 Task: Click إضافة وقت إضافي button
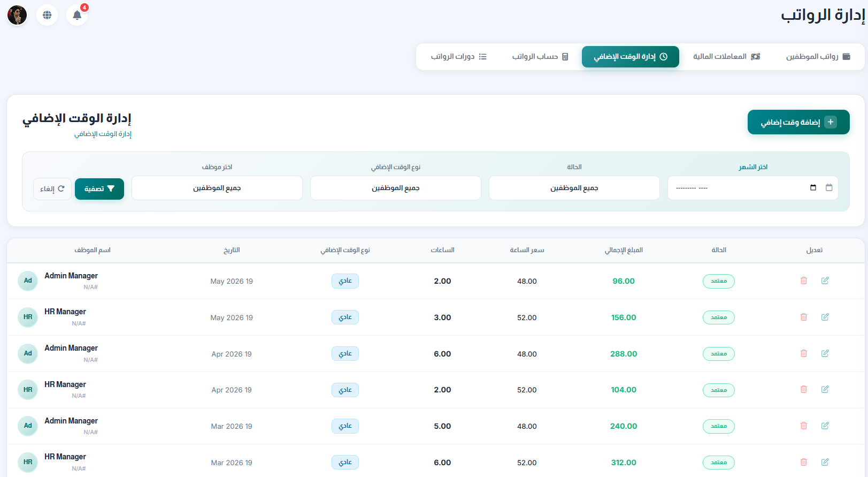798,122
